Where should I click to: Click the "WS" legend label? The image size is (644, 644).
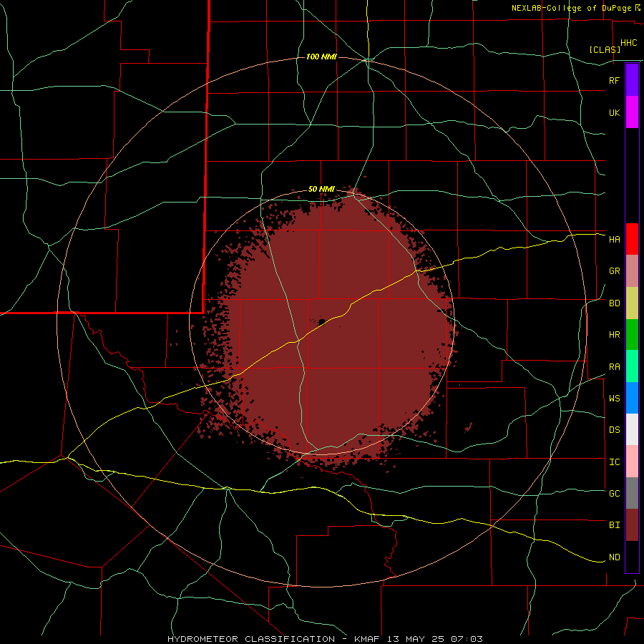614,399
